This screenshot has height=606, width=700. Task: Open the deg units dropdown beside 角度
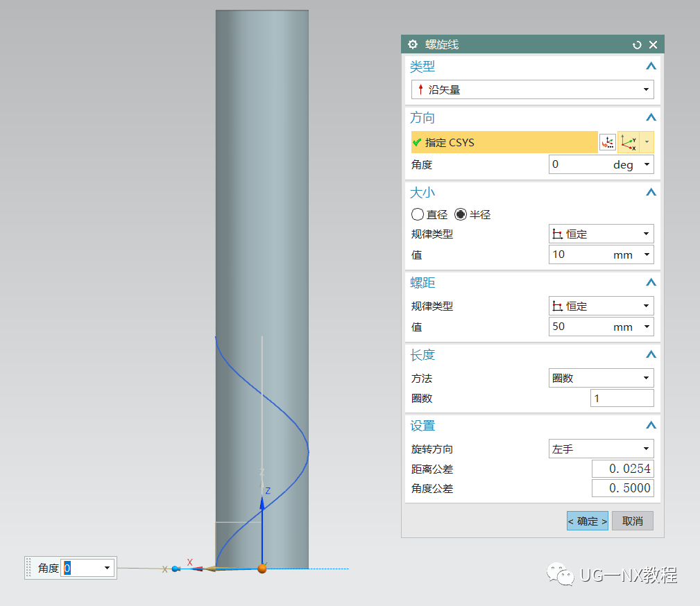point(647,164)
